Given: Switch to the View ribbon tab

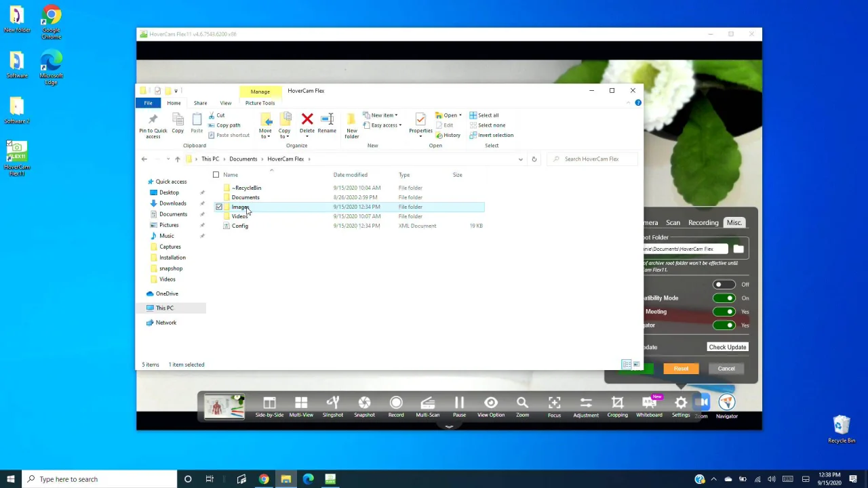Looking at the screenshot, I should click(x=225, y=103).
